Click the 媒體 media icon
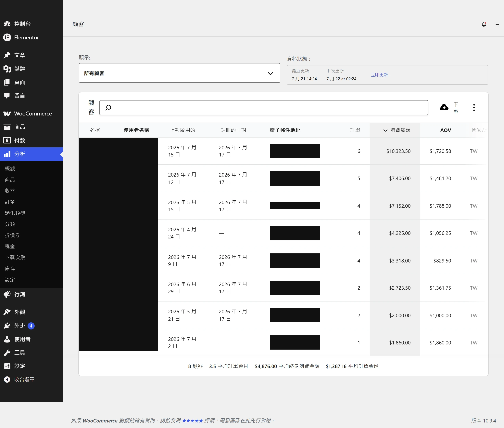This screenshot has width=504, height=428. pos(7,69)
